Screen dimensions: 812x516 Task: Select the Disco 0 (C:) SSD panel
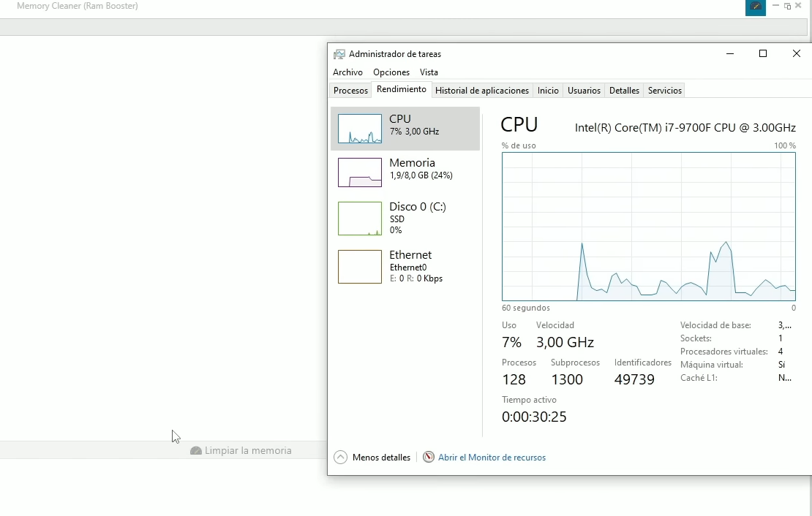coord(405,219)
